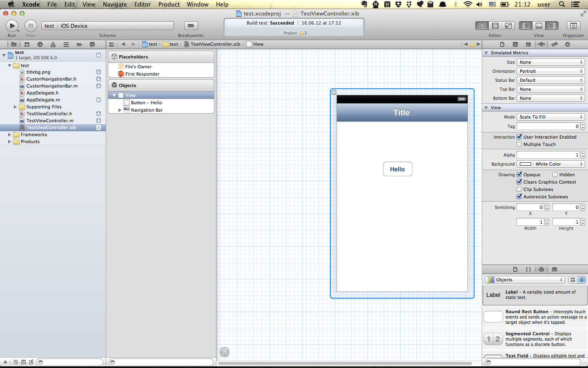Open the Organizer window icon

click(573, 26)
